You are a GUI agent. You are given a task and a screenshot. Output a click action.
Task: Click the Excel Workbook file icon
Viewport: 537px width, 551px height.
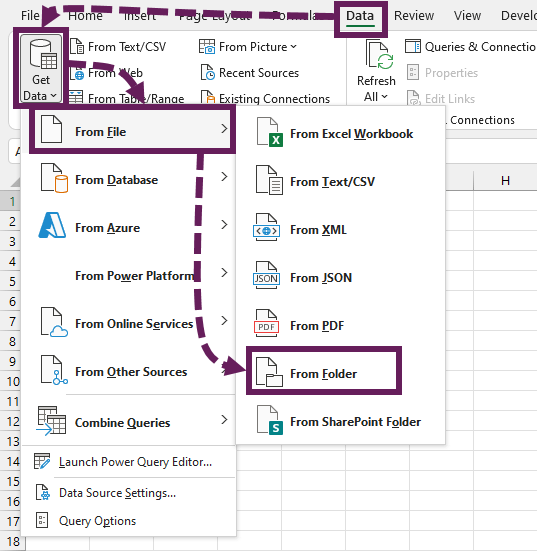(269, 132)
